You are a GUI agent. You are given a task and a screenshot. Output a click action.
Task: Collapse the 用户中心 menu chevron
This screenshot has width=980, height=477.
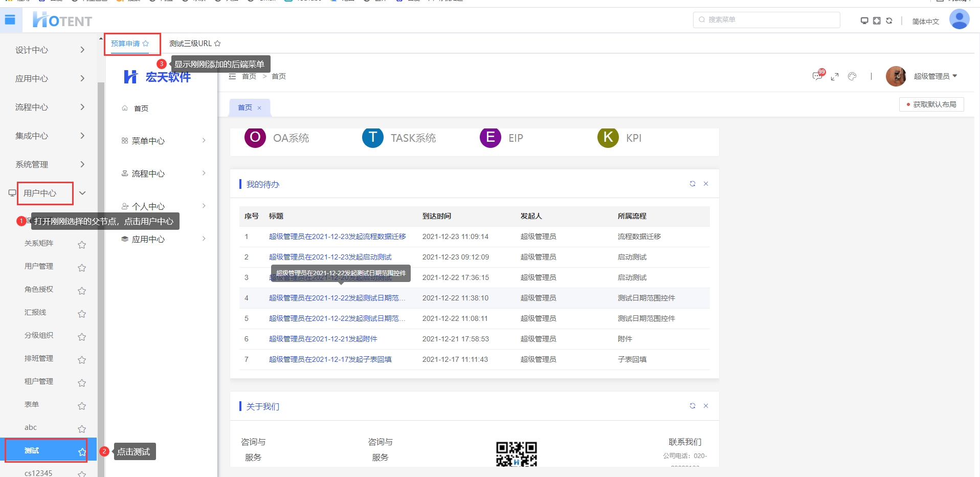(82, 193)
